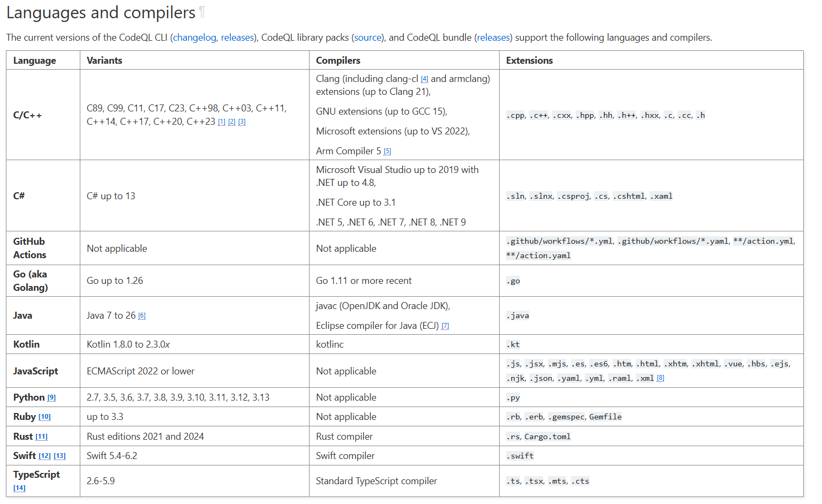Open footnote [6] beside Java 7 to 26

tap(142, 316)
